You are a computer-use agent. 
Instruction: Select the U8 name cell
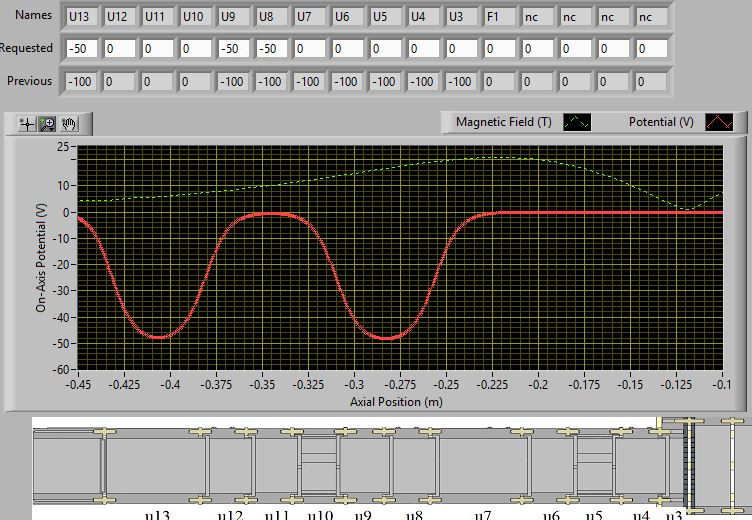coord(271,17)
